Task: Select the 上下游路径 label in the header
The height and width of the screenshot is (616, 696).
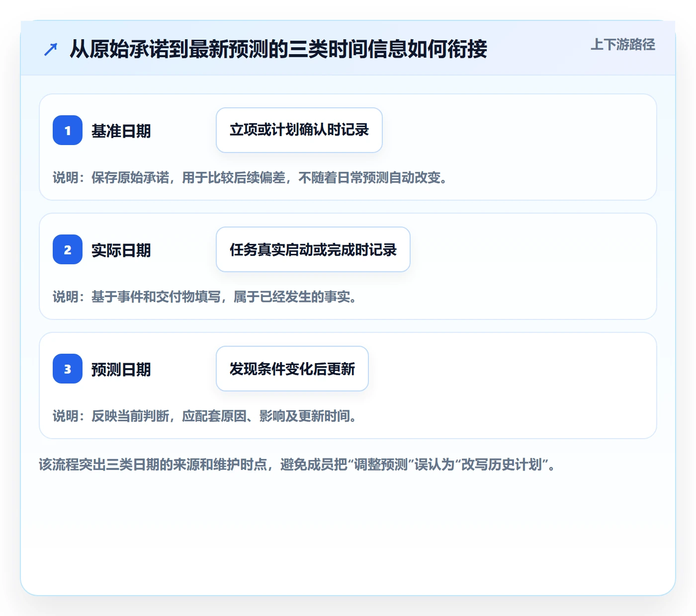Action: [623, 45]
